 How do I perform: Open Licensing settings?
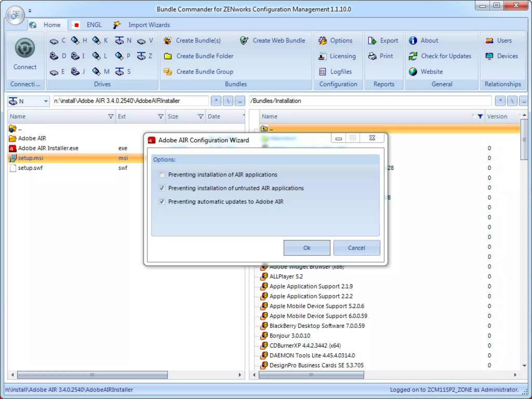click(337, 56)
